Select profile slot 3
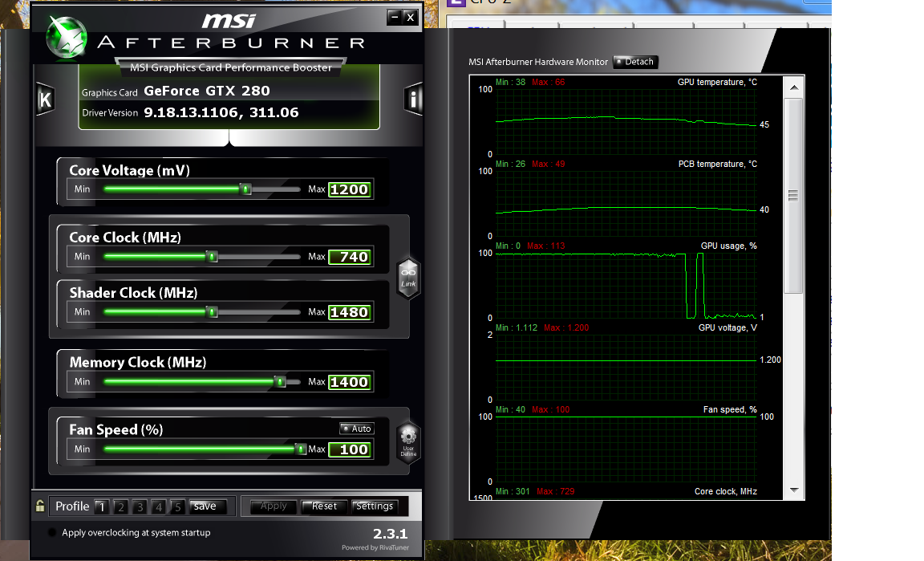The image size is (924, 561). click(140, 506)
